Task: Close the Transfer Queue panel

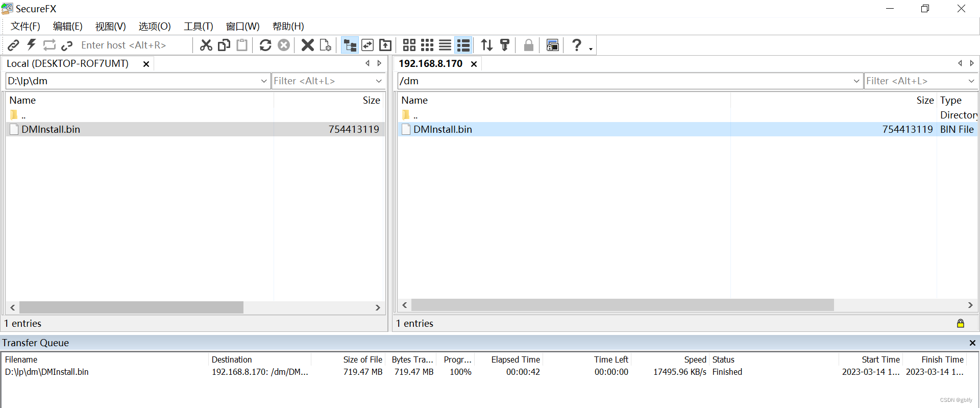Action: click(972, 343)
